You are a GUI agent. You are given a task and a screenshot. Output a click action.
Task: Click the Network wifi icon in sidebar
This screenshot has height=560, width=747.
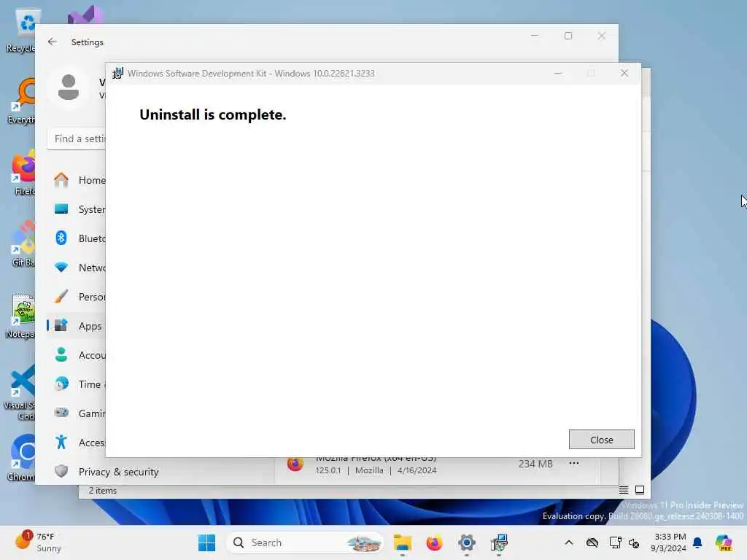[61, 267]
